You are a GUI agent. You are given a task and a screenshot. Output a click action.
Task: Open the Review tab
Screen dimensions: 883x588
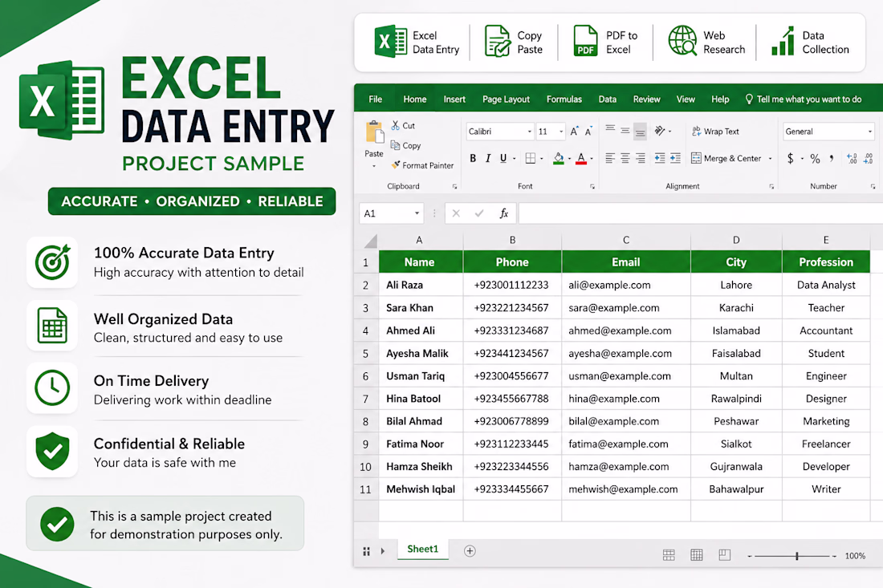point(646,99)
